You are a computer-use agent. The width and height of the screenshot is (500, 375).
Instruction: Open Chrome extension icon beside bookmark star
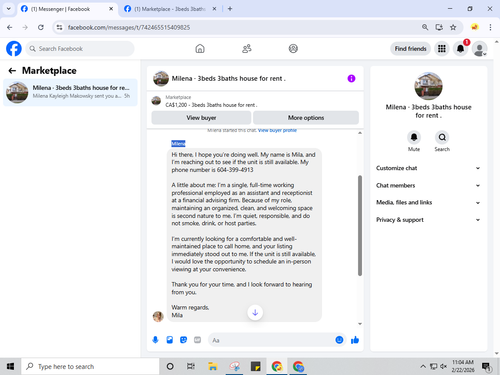[475, 27]
